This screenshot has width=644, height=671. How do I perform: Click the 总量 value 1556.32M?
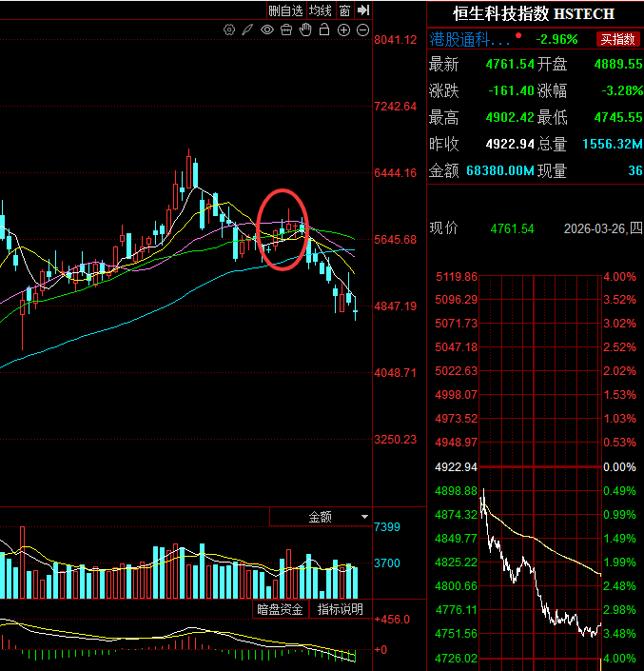(613, 144)
